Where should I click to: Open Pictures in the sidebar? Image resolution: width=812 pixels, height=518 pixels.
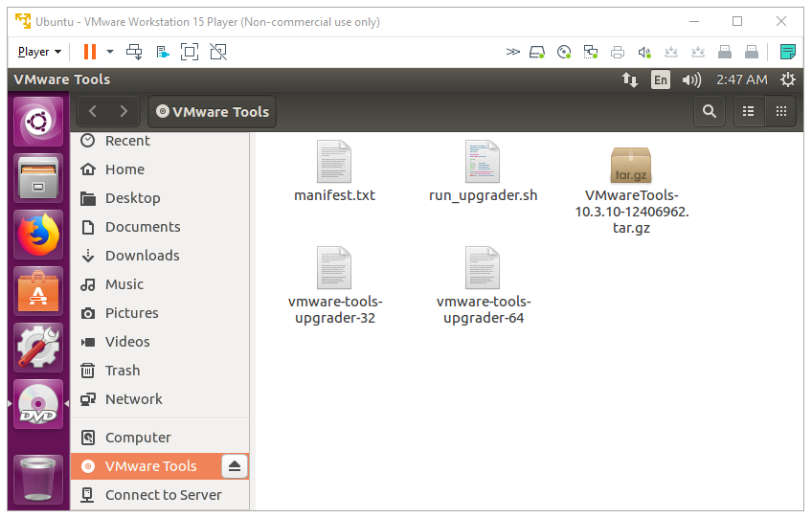click(x=160, y=313)
